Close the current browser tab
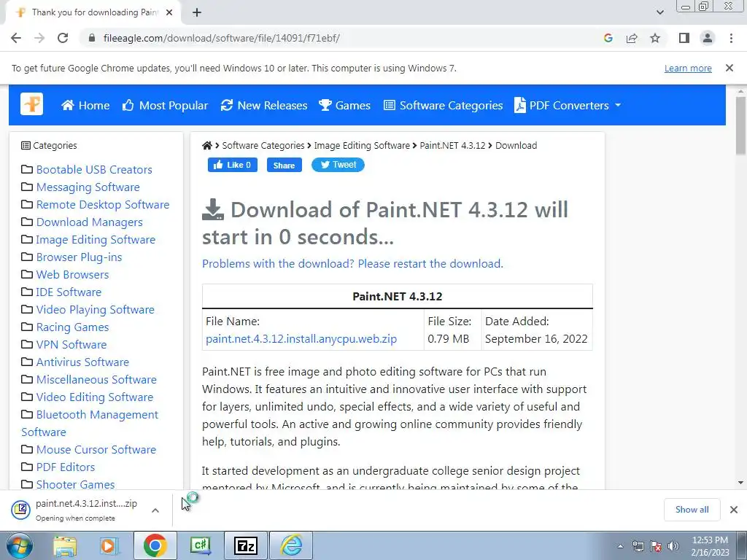 pos(169,12)
